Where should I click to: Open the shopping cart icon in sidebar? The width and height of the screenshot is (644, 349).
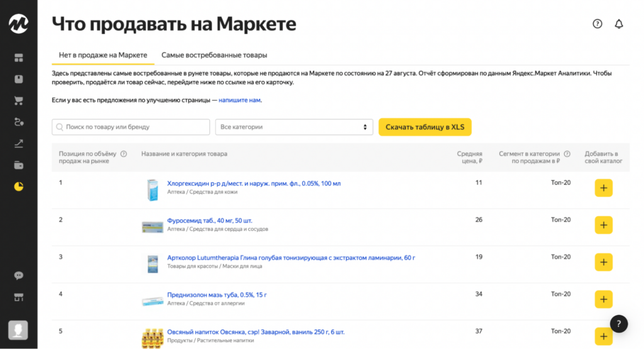point(19,101)
